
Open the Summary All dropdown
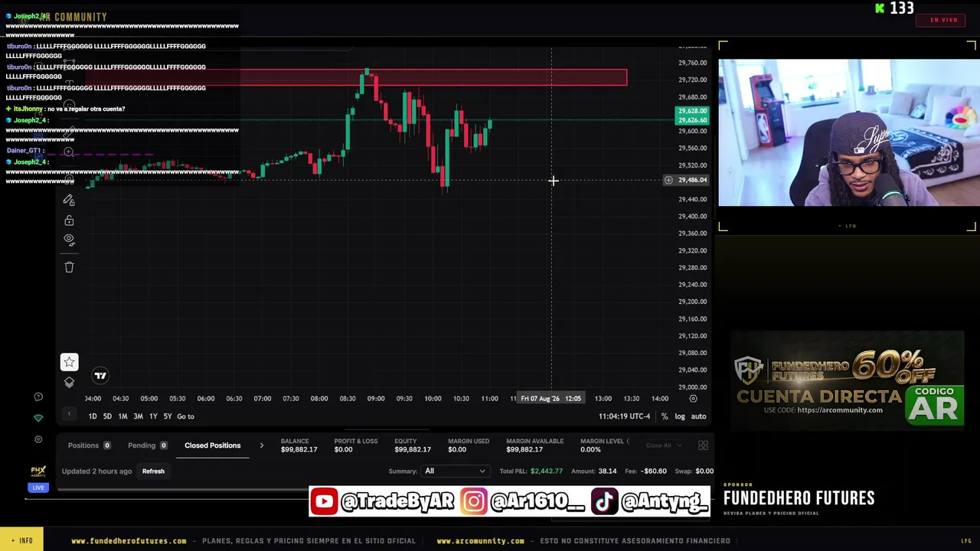(x=455, y=471)
